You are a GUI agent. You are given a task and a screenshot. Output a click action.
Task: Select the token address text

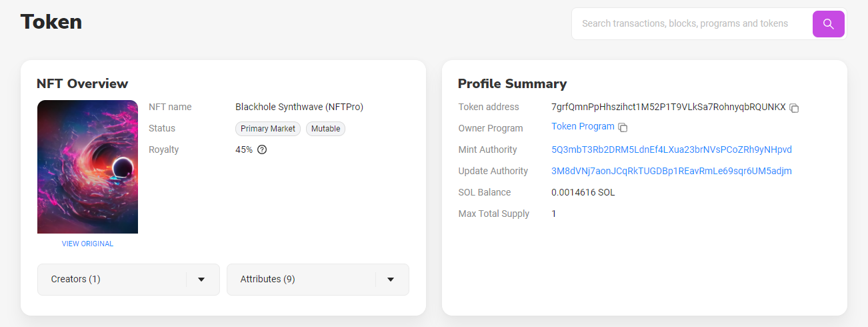pos(669,107)
